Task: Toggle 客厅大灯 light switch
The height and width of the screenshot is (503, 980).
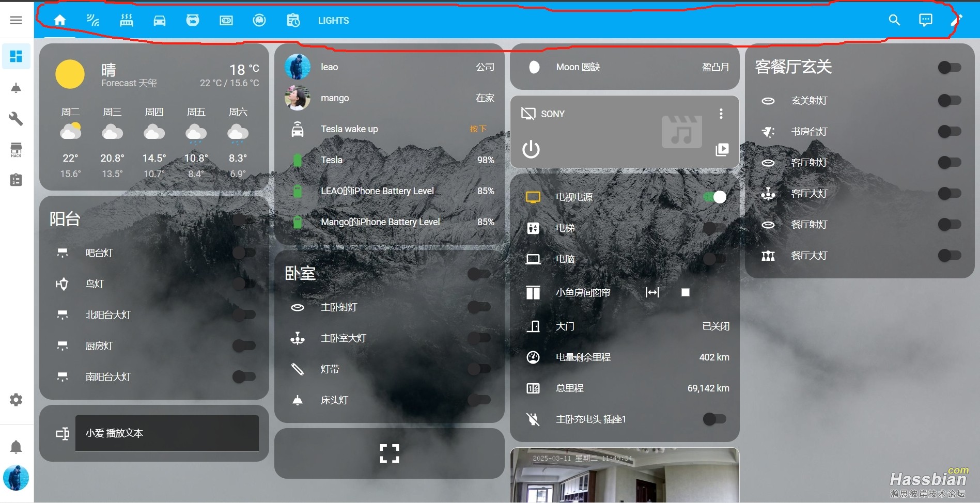Action: pos(950,193)
